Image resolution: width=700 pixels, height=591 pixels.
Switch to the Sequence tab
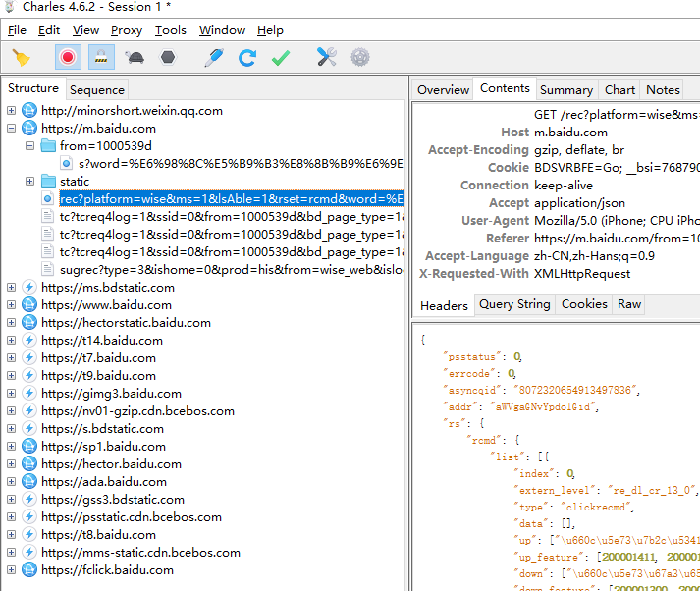tap(97, 89)
